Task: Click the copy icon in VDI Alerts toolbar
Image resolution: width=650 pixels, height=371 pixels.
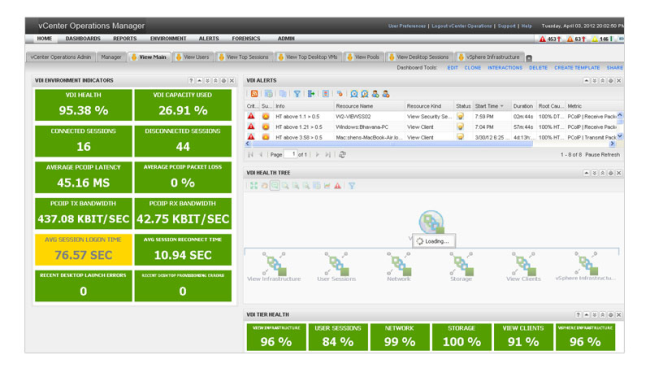Action: tap(283, 94)
